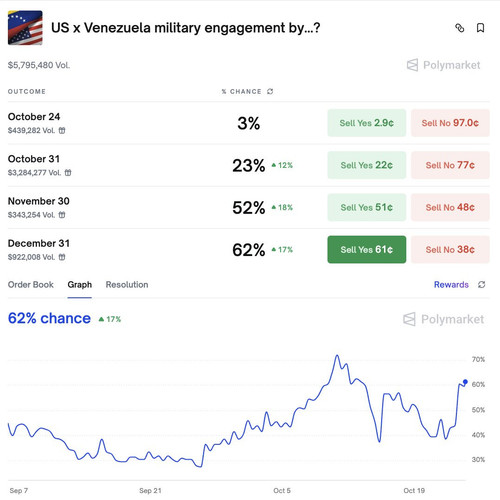Copy market link via chain icon
This screenshot has height=500, width=500.
pos(459,28)
